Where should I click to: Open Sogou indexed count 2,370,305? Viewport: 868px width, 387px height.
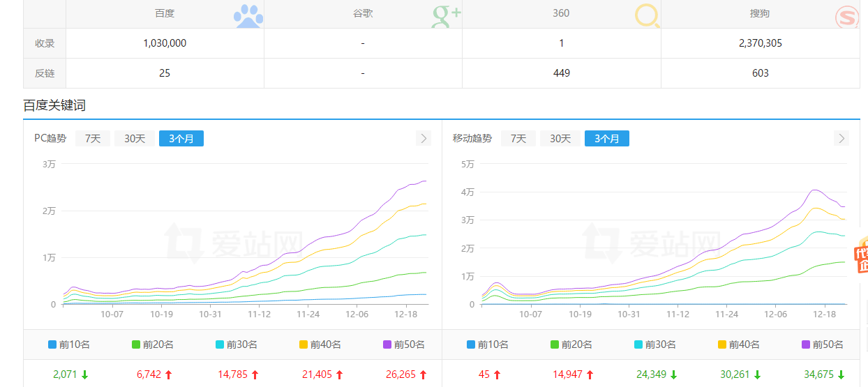coord(760,43)
